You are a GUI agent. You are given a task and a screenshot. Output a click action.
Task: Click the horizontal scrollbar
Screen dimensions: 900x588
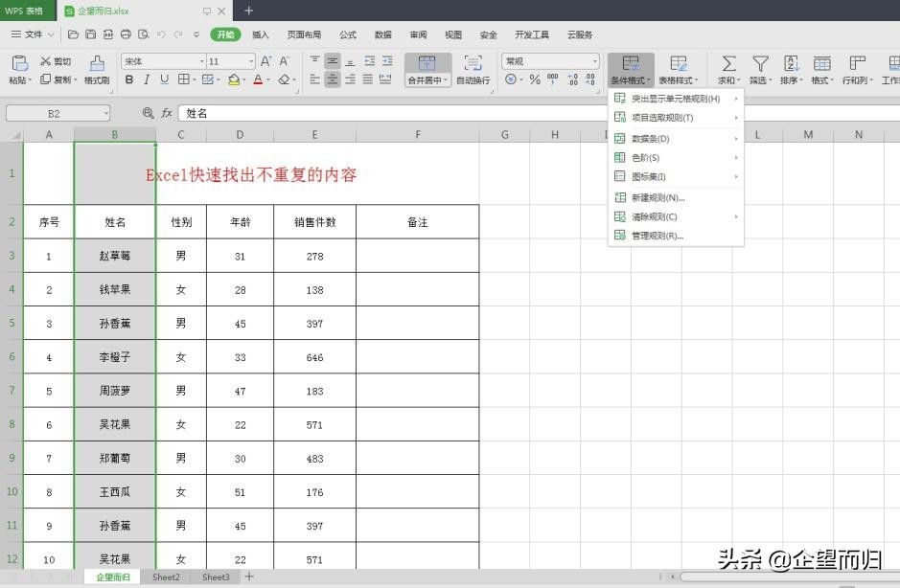coord(789,577)
